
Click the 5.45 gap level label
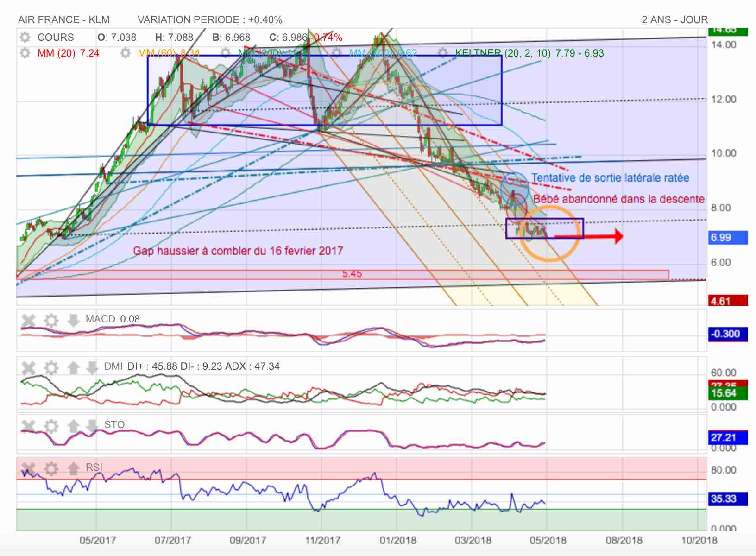(x=352, y=274)
